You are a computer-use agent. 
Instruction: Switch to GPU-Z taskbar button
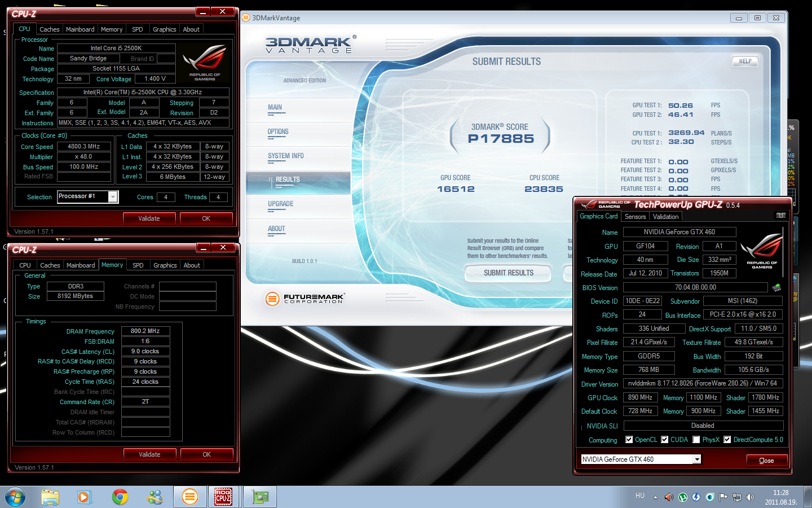click(260, 497)
